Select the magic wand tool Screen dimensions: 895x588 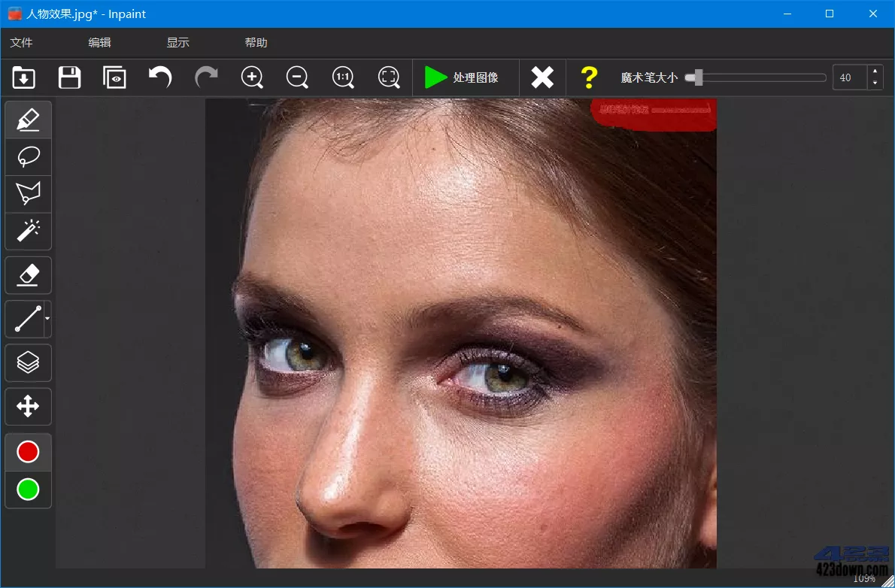pyautogui.click(x=28, y=231)
